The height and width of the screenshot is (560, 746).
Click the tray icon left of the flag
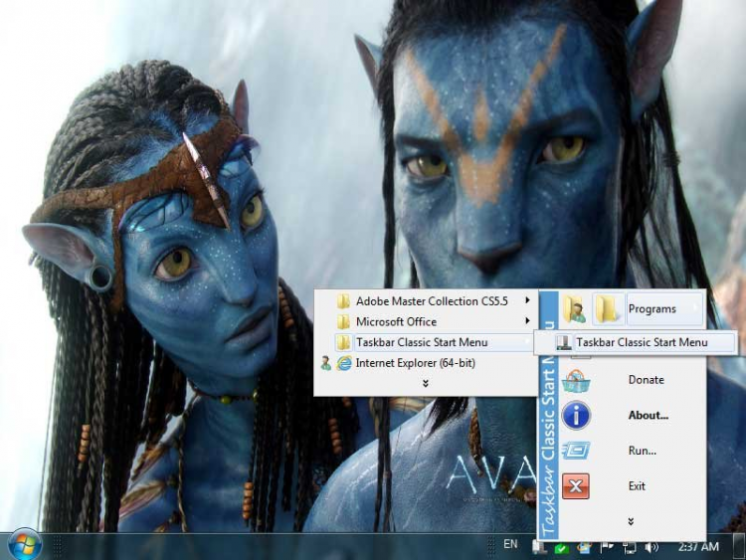pos(584,548)
